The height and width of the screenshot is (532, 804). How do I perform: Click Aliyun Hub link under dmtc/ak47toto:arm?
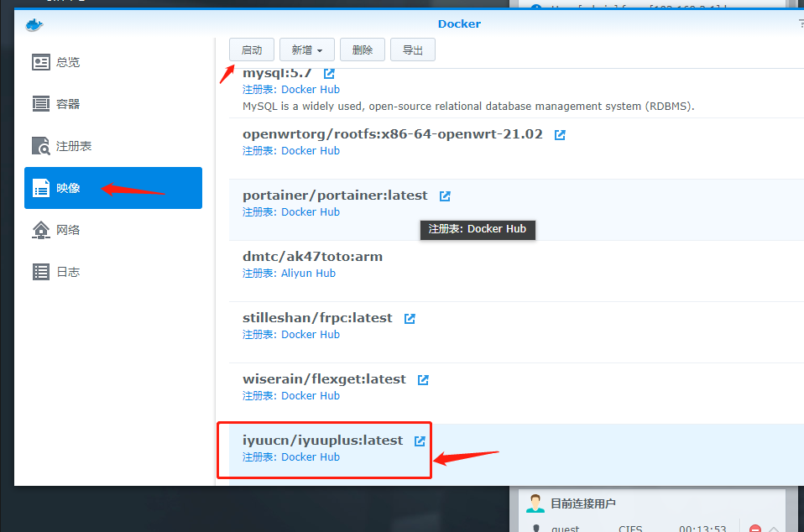click(308, 274)
